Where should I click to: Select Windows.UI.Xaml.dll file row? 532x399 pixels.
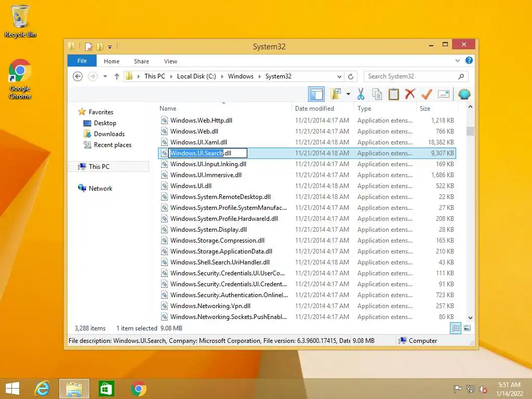307,142
